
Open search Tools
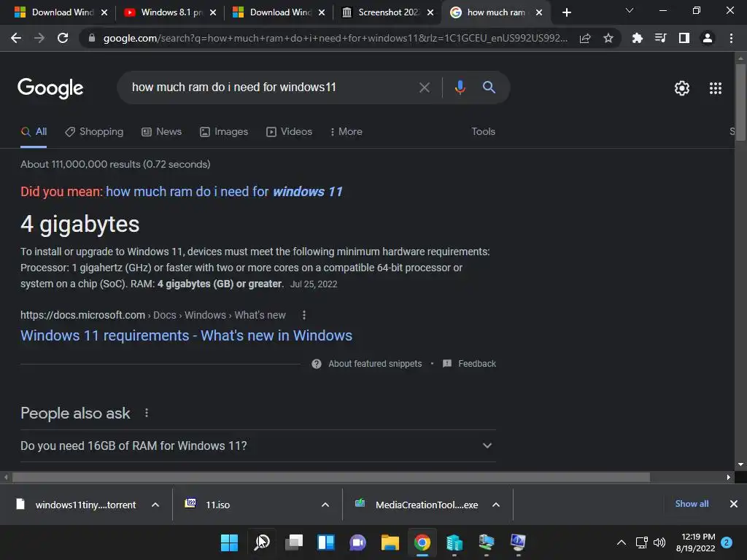[483, 131]
